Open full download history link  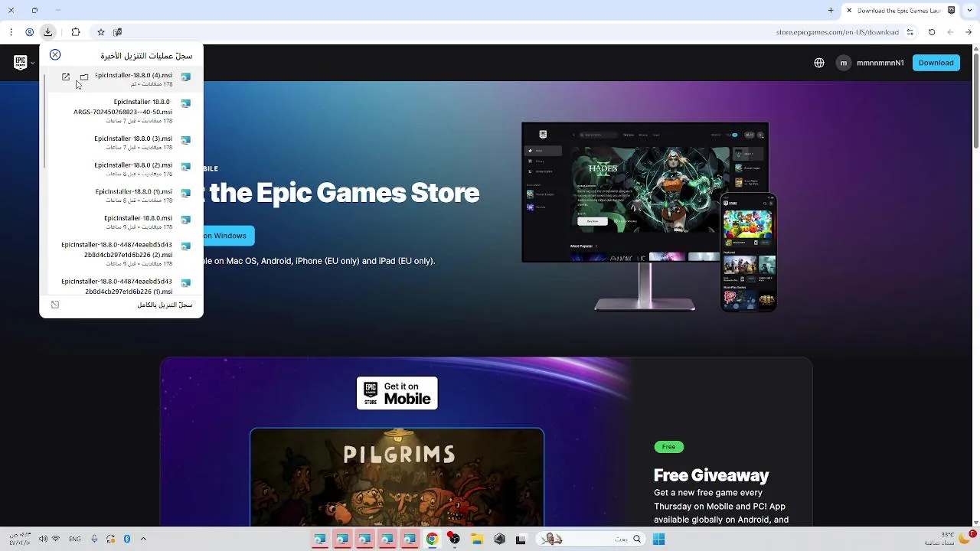pyautogui.click(x=165, y=305)
